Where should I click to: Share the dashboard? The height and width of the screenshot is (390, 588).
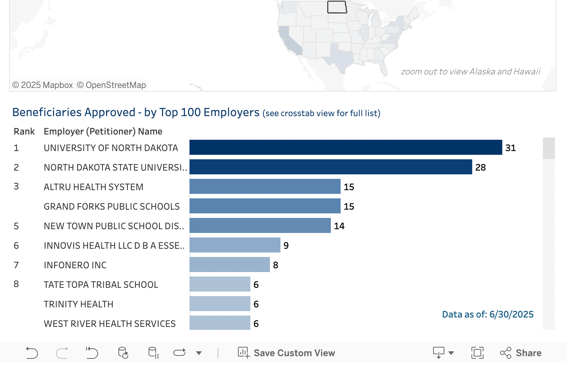coord(521,353)
